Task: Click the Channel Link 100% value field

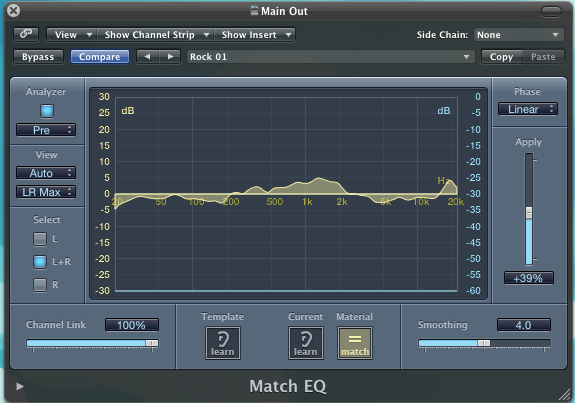Action: pos(132,325)
